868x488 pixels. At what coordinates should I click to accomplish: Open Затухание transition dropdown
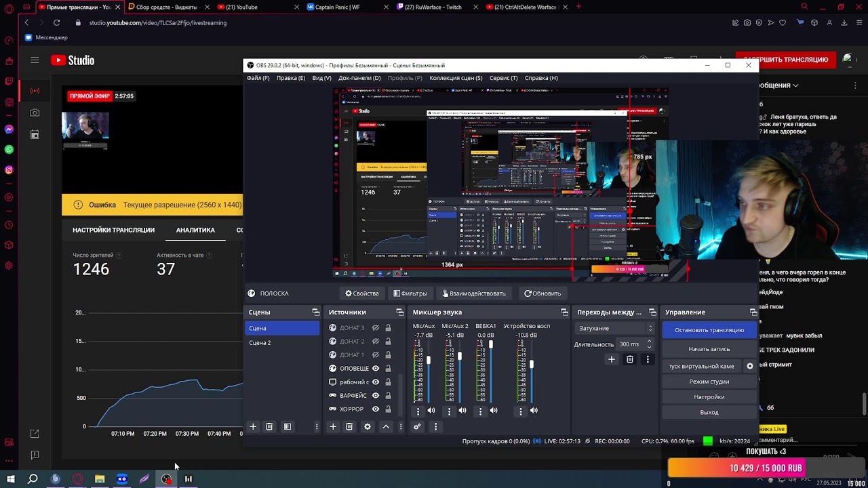(616, 328)
